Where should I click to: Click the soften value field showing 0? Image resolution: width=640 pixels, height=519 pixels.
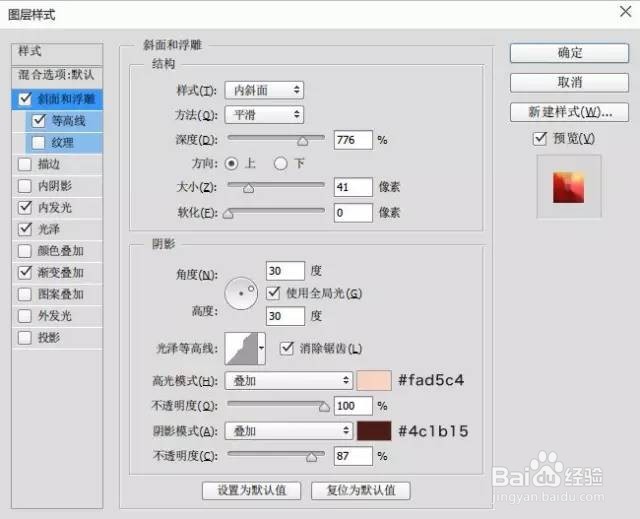click(x=353, y=213)
